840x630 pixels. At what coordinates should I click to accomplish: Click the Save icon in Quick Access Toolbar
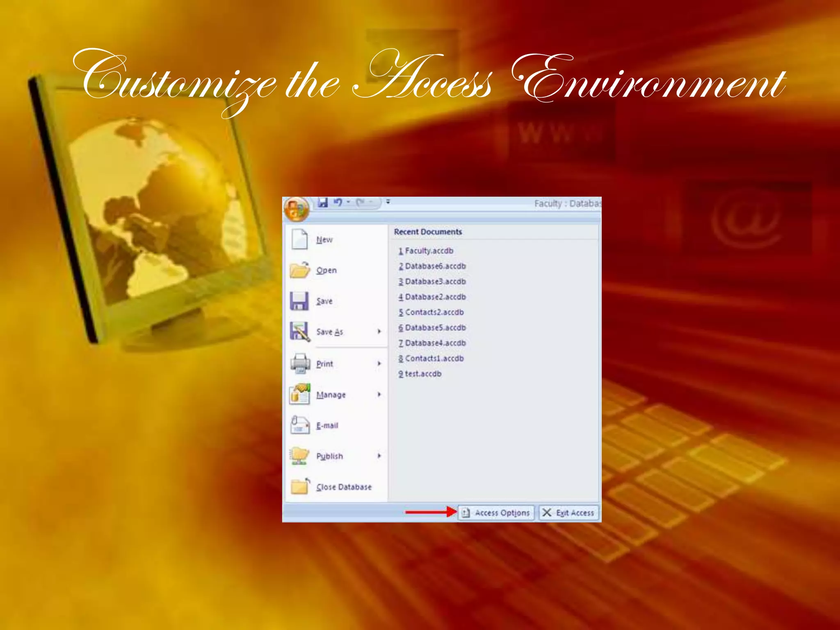coord(323,202)
